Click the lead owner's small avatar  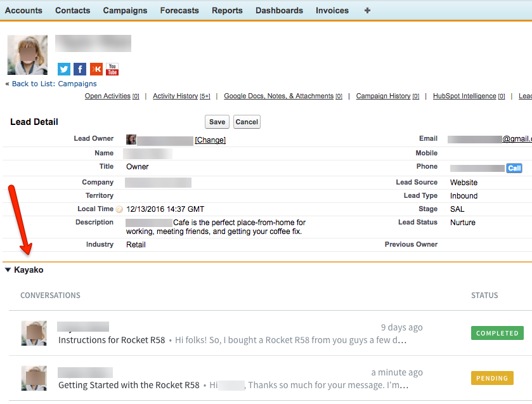coord(131,140)
